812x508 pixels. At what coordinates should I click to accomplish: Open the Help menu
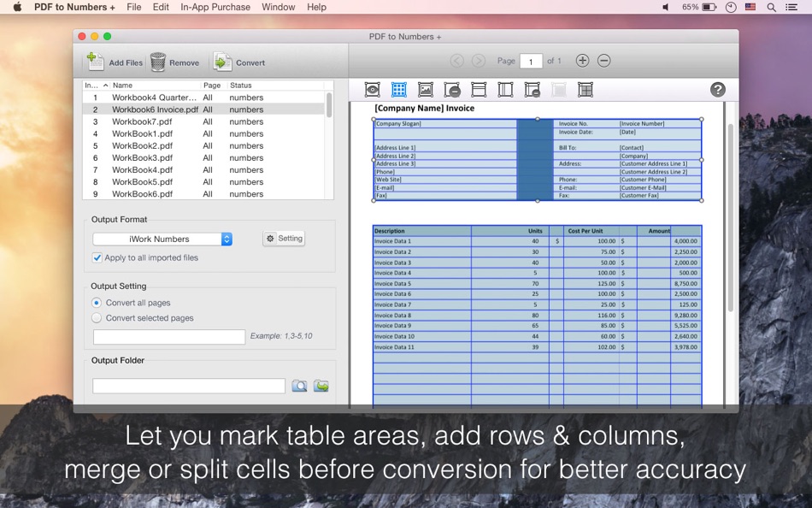coord(316,7)
